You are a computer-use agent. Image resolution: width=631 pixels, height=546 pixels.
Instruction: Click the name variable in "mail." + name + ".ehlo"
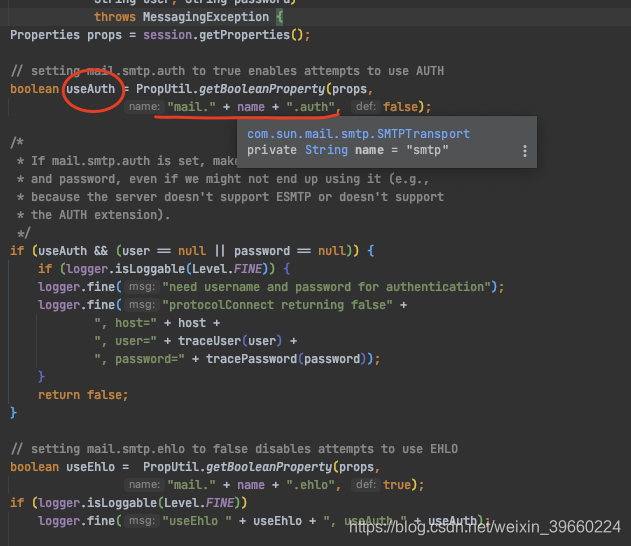pos(251,485)
